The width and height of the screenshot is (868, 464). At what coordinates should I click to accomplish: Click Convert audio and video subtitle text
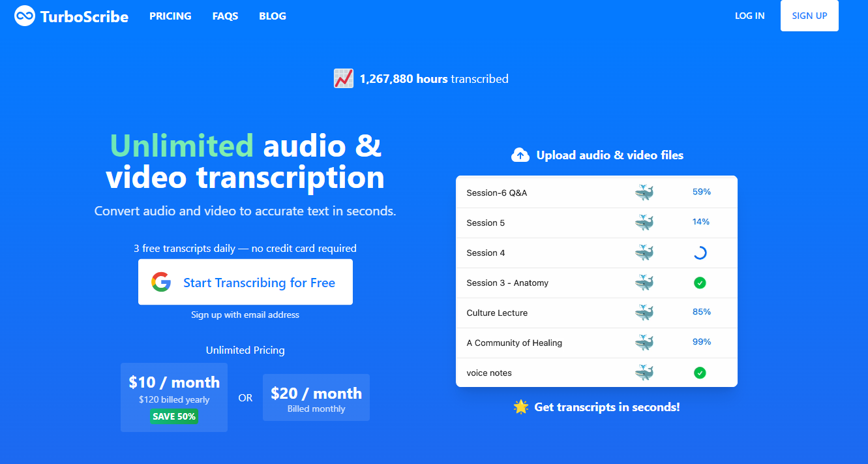(245, 211)
